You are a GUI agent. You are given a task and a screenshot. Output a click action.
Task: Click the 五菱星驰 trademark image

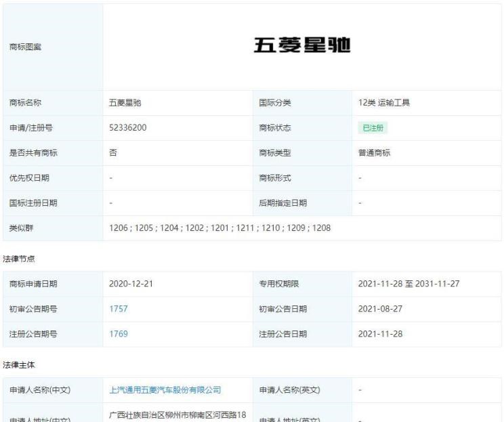(x=302, y=45)
